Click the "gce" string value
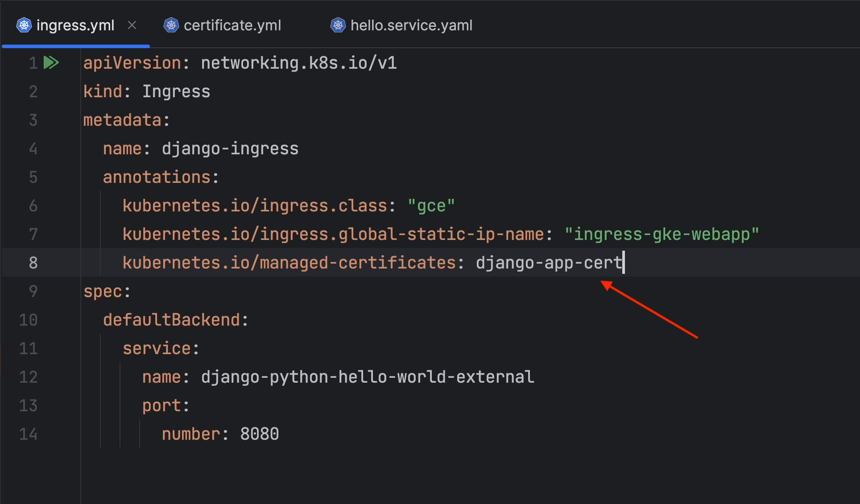Image resolution: width=860 pixels, height=504 pixels. [431, 206]
